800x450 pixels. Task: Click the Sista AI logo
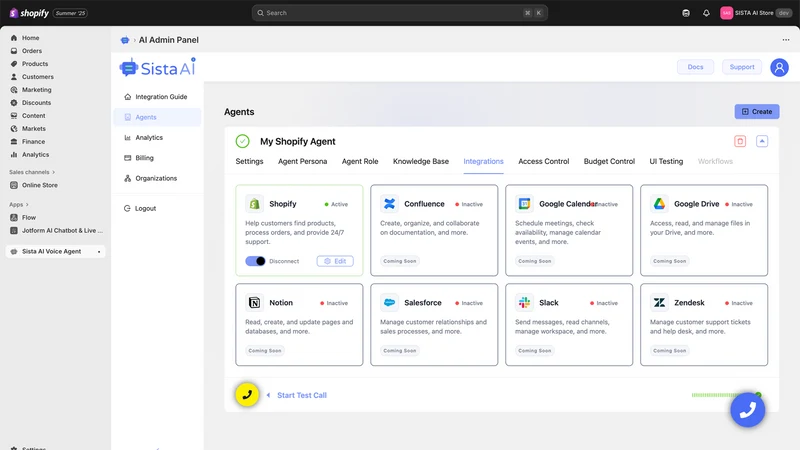(x=158, y=67)
